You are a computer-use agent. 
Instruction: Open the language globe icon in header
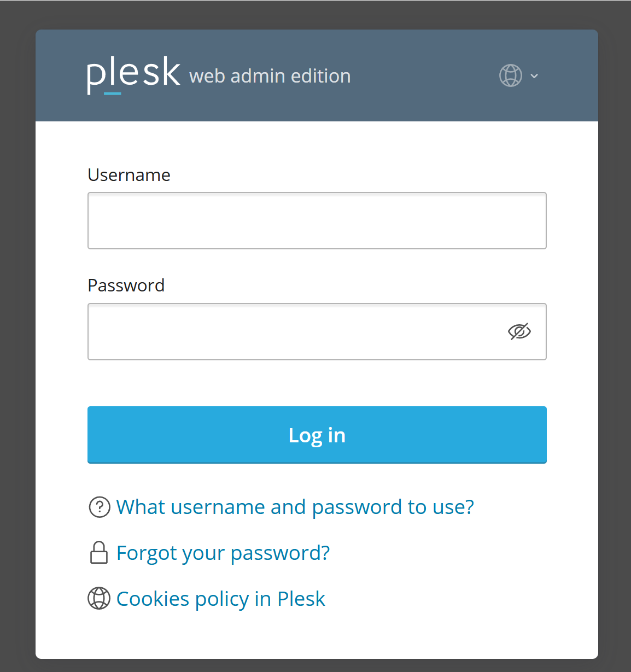511,75
